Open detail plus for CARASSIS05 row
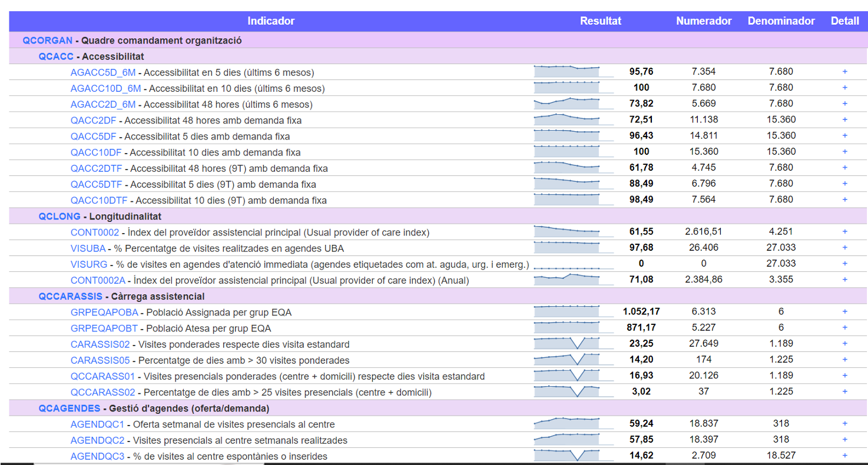This screenshot has width=868, height=465. [x=844, y=360]
